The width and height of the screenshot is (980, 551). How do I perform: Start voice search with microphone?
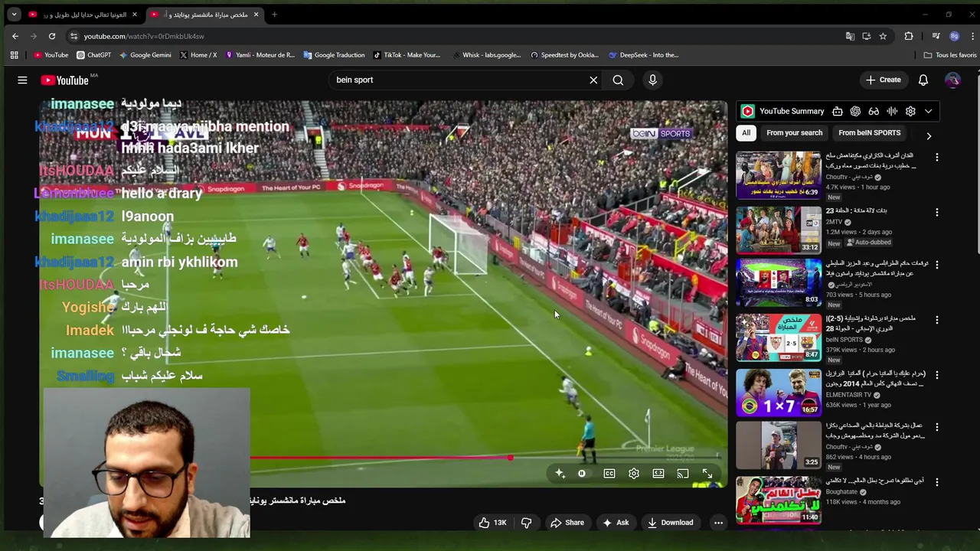tap(652, 80)
